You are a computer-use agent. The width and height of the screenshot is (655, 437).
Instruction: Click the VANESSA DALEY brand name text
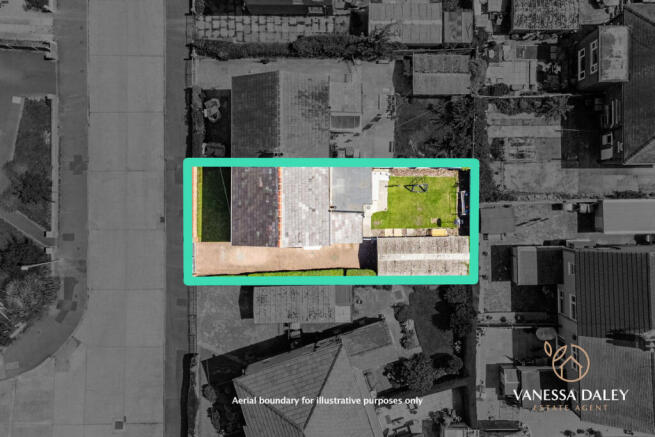(x=571, y=395)
